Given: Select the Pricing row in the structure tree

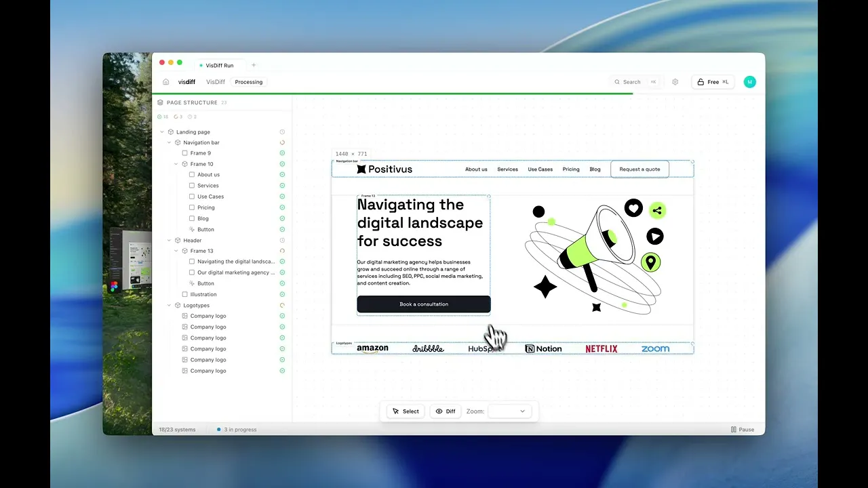Looking at the screenshot, I should [x=222, y=207].
